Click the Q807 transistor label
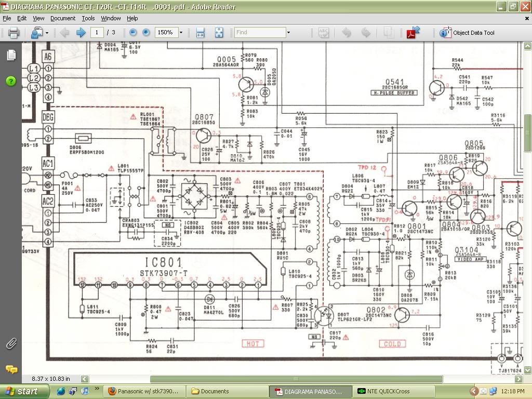Screen dimensions: 532x399 click(204, 117)
